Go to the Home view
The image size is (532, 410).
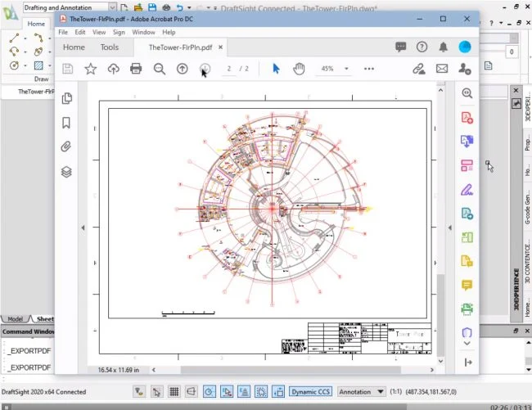pyautogui.click(x=74, y=47)
